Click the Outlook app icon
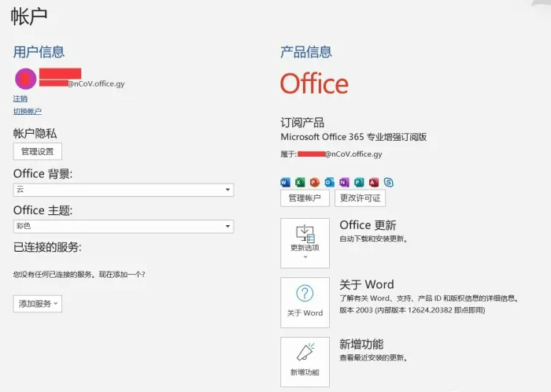Image resolution: width=551 pixels, height=392 pixels. click(329, 182)
